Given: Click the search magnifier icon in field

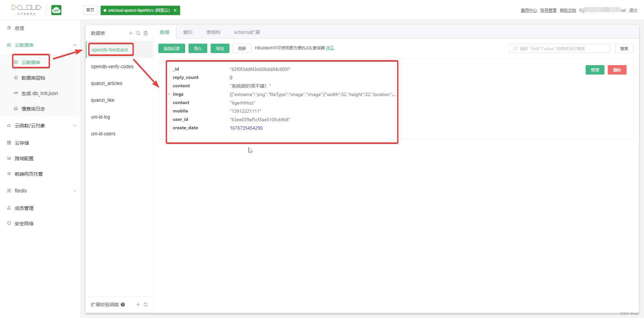Looking at the screenshot, I should (x=515, y=48).
